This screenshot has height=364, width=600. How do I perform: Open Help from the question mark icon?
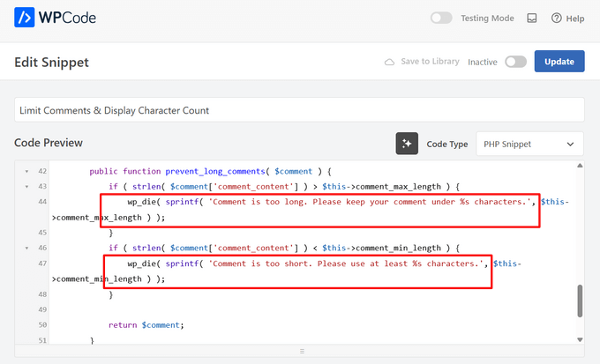(x=557, y=18)
